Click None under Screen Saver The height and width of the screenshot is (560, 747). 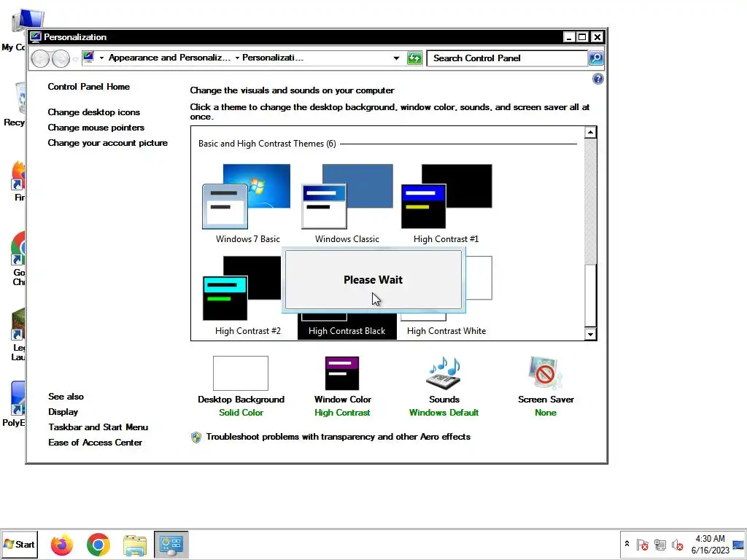coord(546,413)
